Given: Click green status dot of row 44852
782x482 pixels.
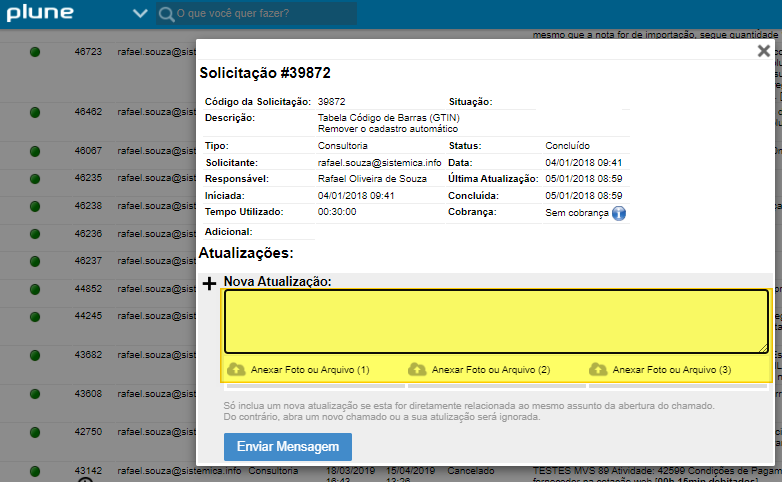Looking at the screenshot, I should 35,289.
